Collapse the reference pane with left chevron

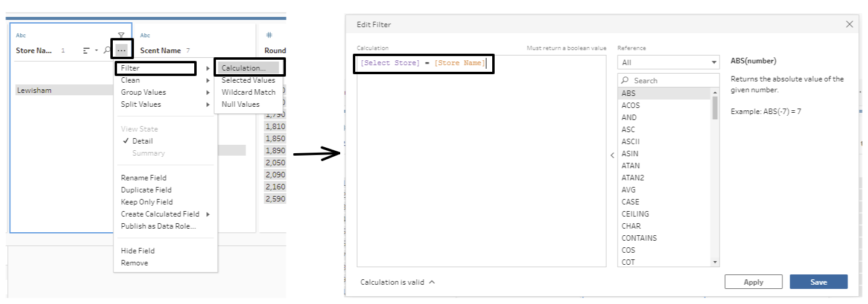(x=612, y=155)
